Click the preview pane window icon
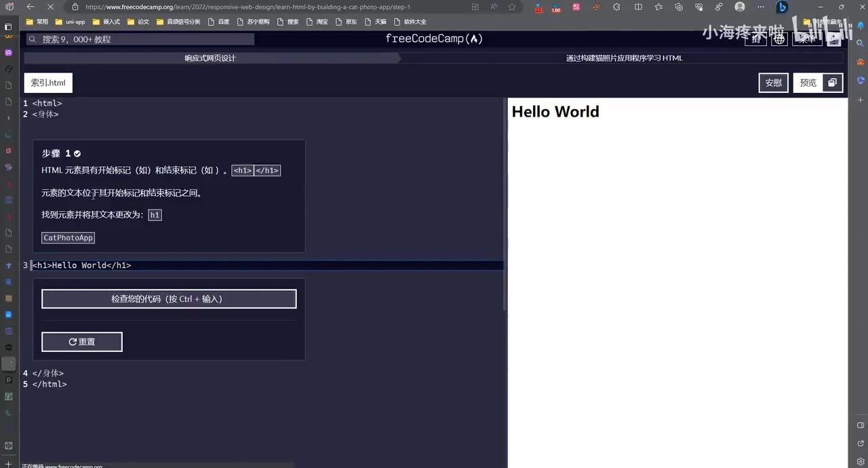This screenshot has height=468, width=868. 832,83
